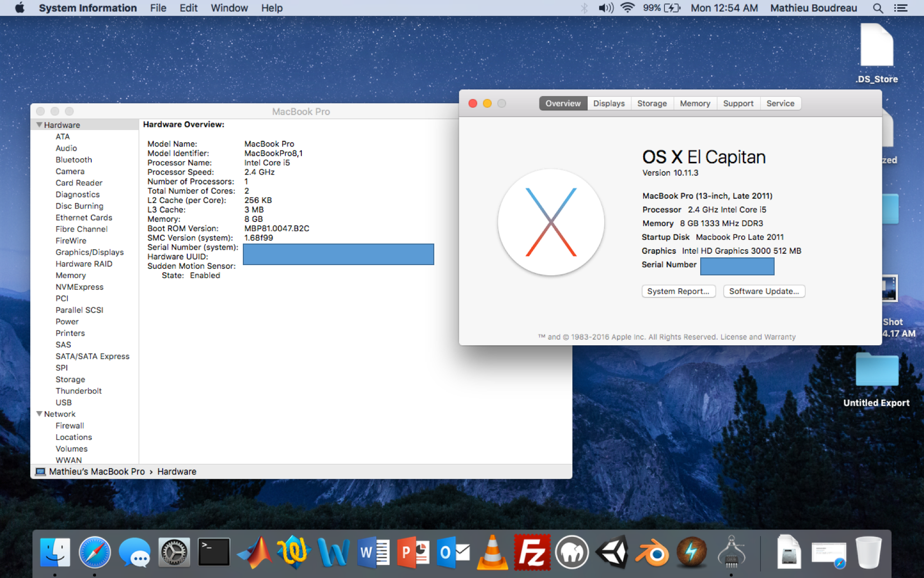Viewport: 924px width, 578px height.
Task: Open the Apple menu
Action: pyautogui.click(x=20, y=8)
